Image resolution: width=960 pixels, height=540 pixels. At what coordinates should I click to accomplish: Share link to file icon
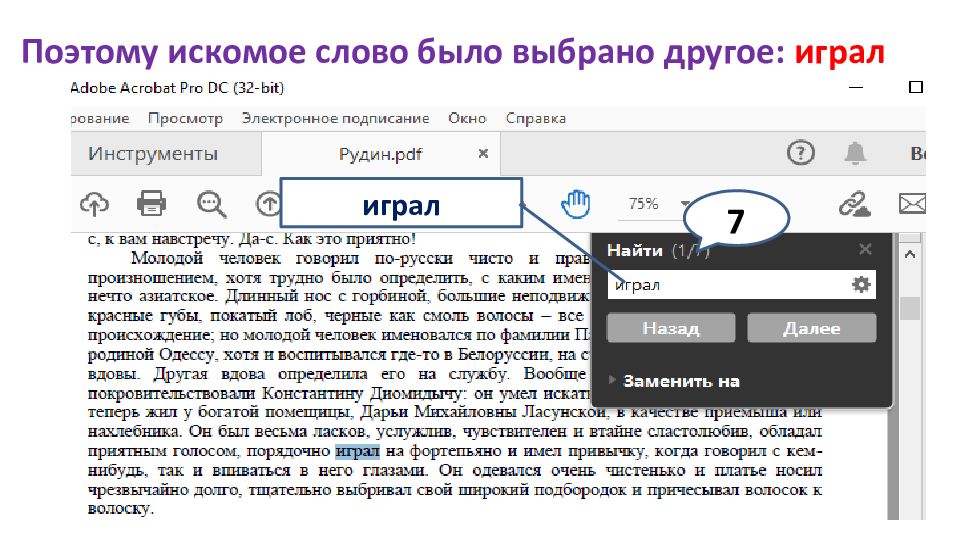click(x=855, y=204)
